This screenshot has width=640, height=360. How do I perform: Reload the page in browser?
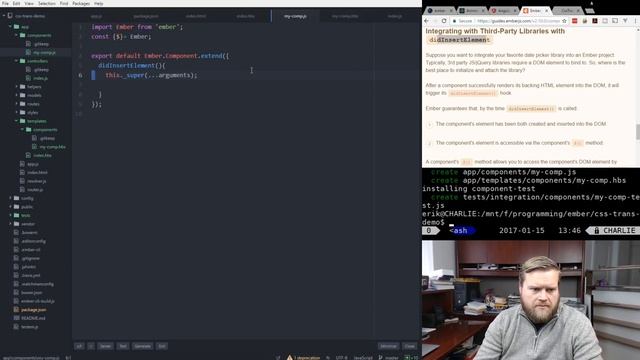tap(444, 21)
